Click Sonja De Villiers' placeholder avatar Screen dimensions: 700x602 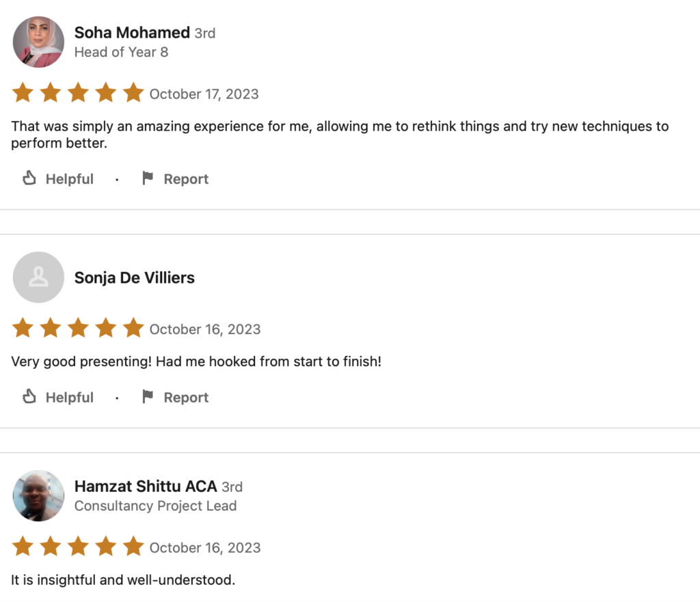tap(38, 277)
